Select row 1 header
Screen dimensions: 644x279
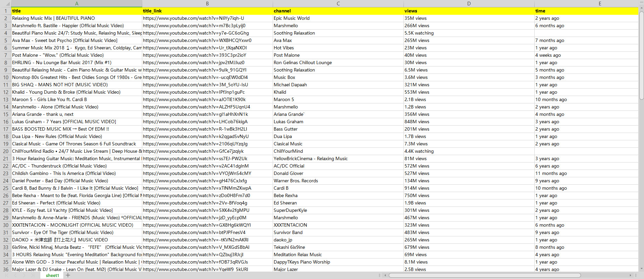(5, 11)
